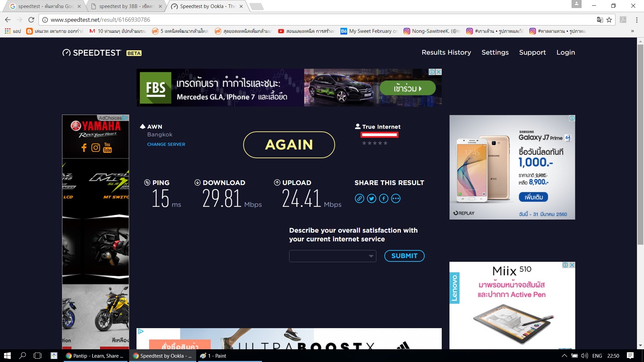Copy result link using the link share icon

tap(360, 198)
